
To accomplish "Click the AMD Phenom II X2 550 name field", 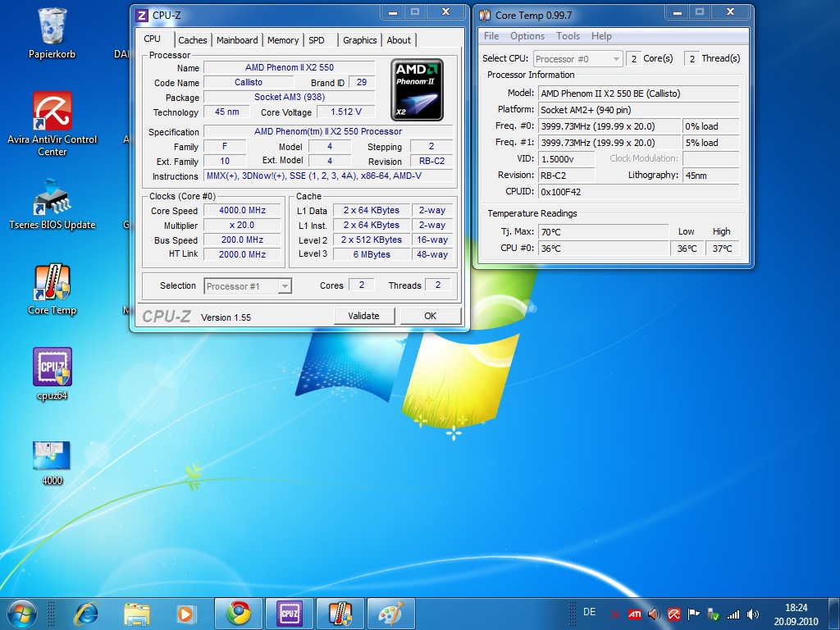I will (x=290, y=67).
